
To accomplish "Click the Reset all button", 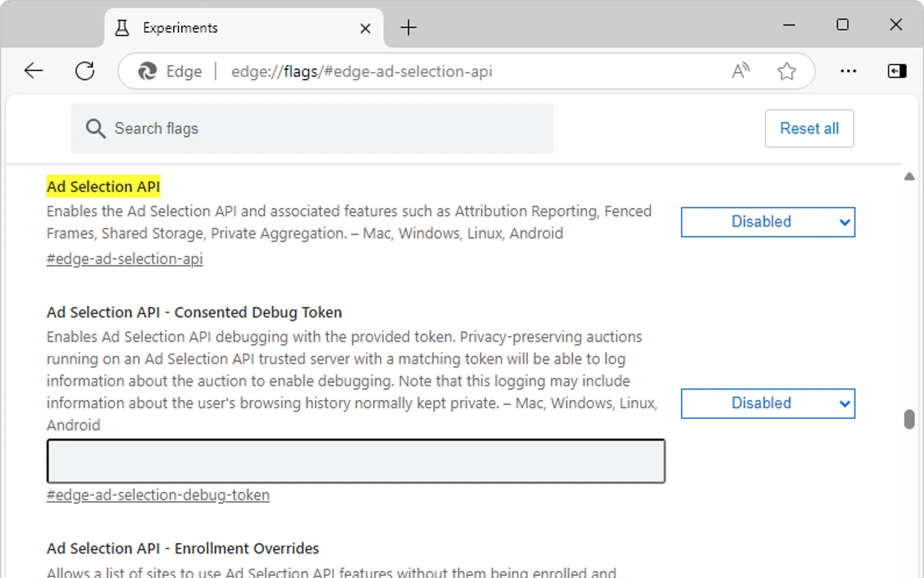I will pyautogui.click(x=809, y=129).
